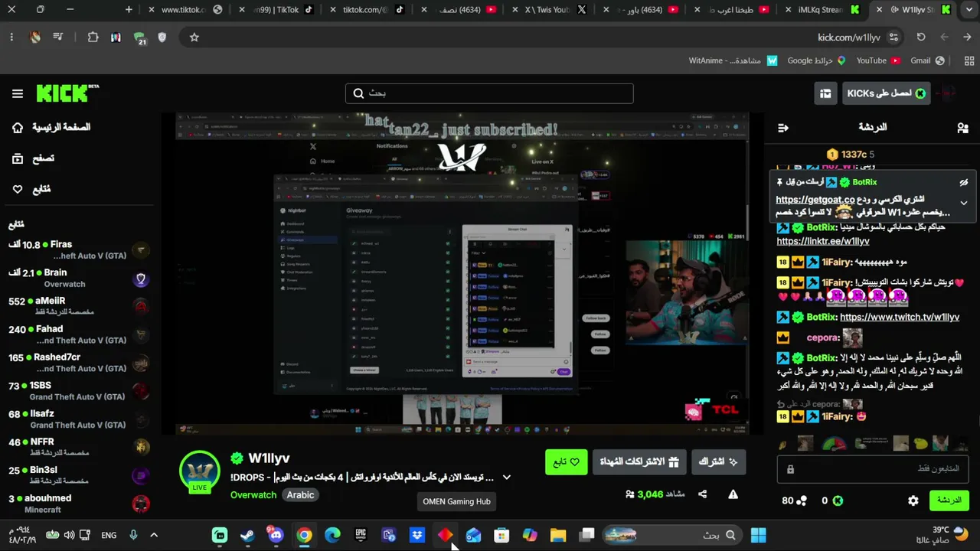Open the linktr.ee/w1llyv chat link

[823, 241]
